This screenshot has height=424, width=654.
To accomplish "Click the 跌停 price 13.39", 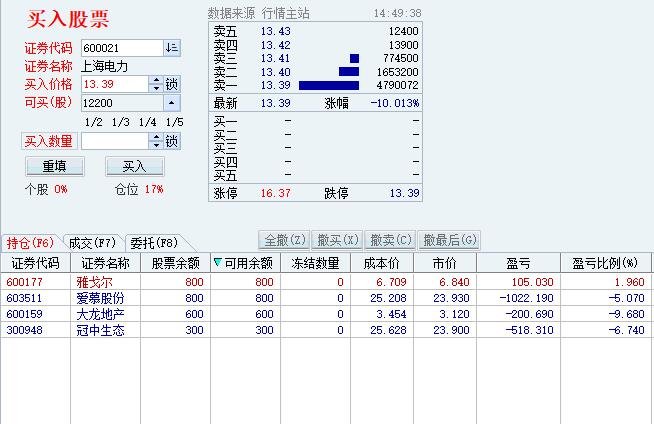I will coord(405,193).
